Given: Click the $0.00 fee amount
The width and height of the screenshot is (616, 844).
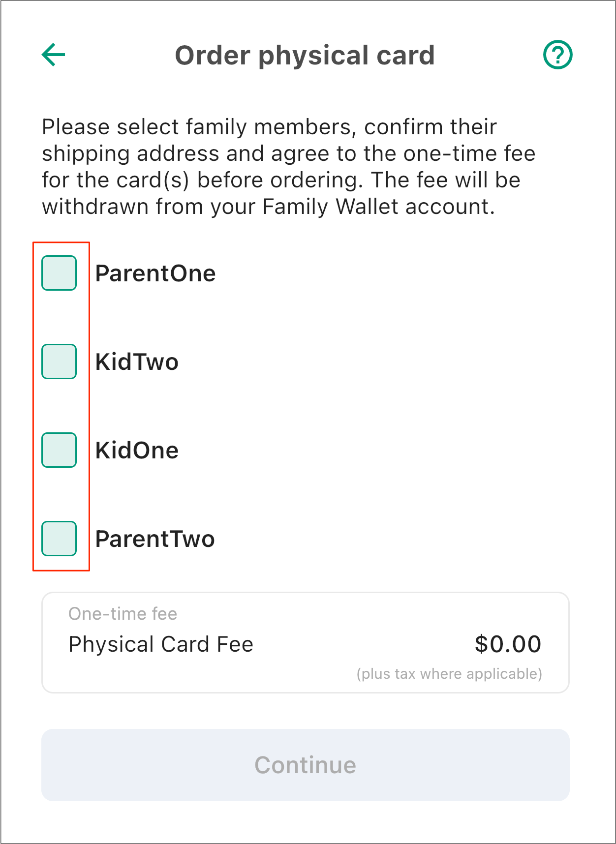Looking at the screenshot, I should [508, 644].
